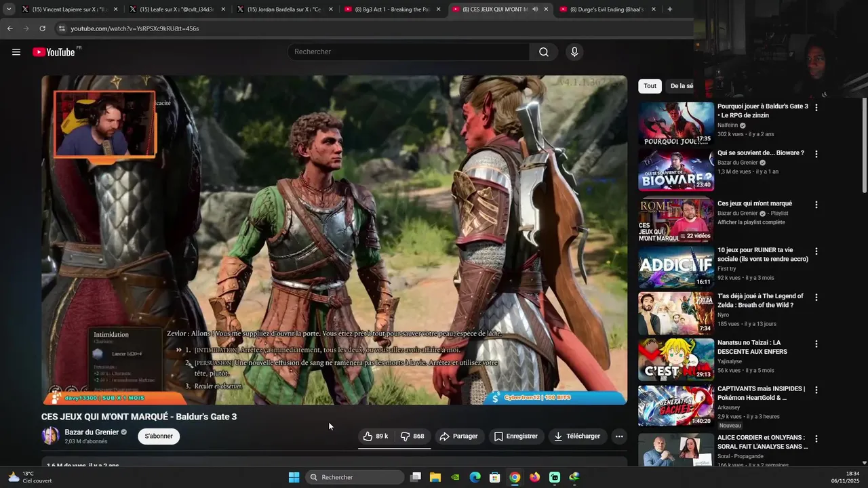Click the magnifier search button in YouTube

point(544,52)
